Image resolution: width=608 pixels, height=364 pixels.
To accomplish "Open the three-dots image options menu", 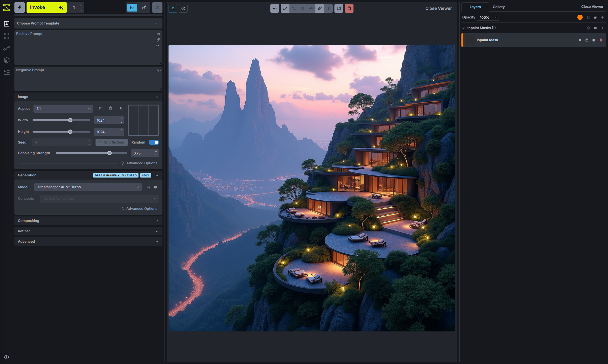I will (x=274, y=8).
